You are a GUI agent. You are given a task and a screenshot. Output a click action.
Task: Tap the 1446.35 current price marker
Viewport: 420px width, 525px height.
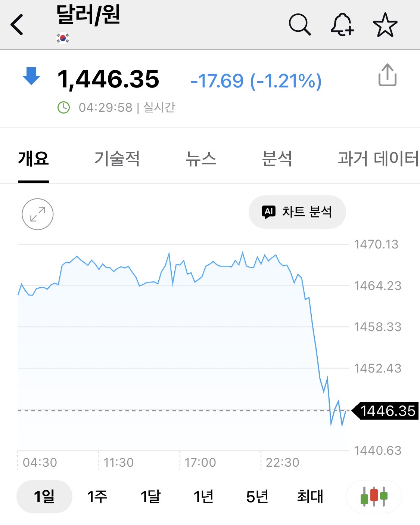point(387,411)
